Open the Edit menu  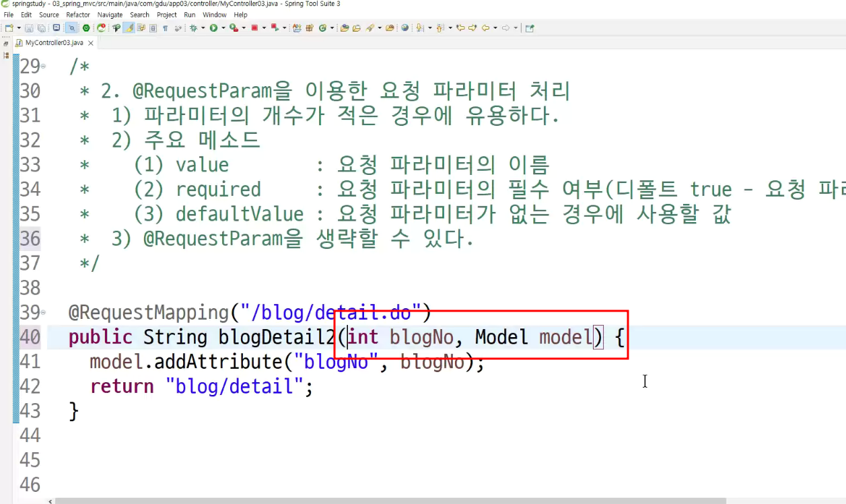point(26,15)
